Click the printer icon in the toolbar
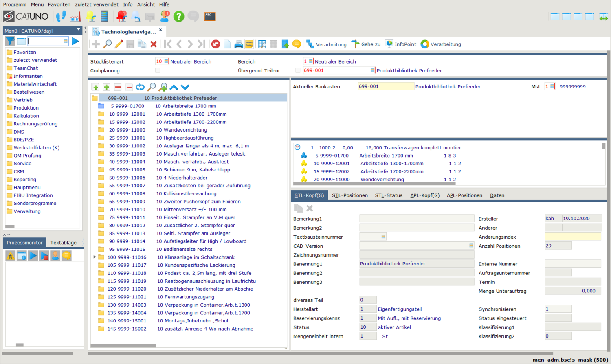This screenshot has width=611, height=364. click(239, 44)
